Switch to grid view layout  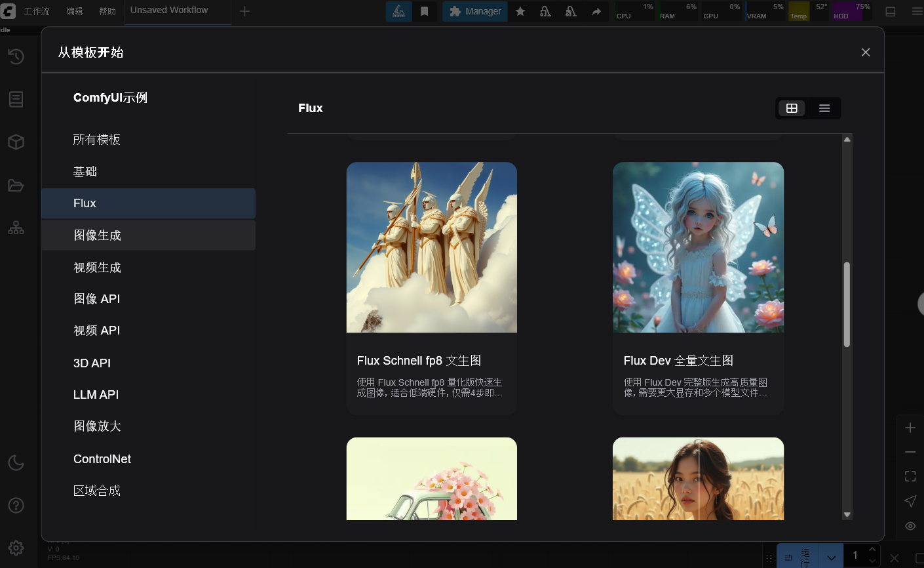pos(792,108)
